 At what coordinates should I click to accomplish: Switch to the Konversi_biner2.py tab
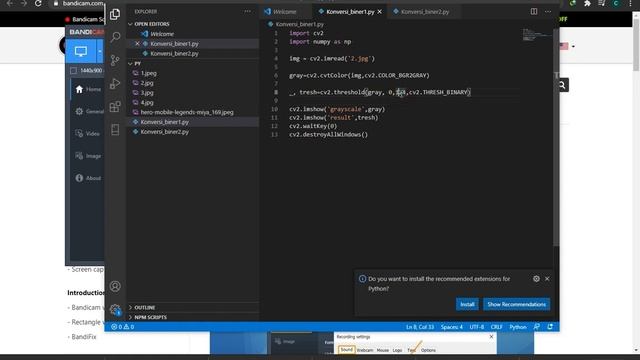point(425,12)
